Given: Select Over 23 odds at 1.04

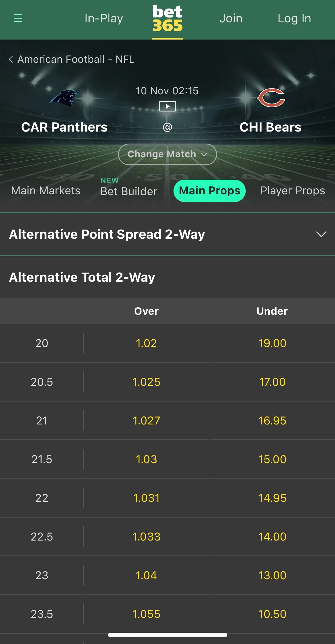Looking at the screenshot, I should point(146,575).
